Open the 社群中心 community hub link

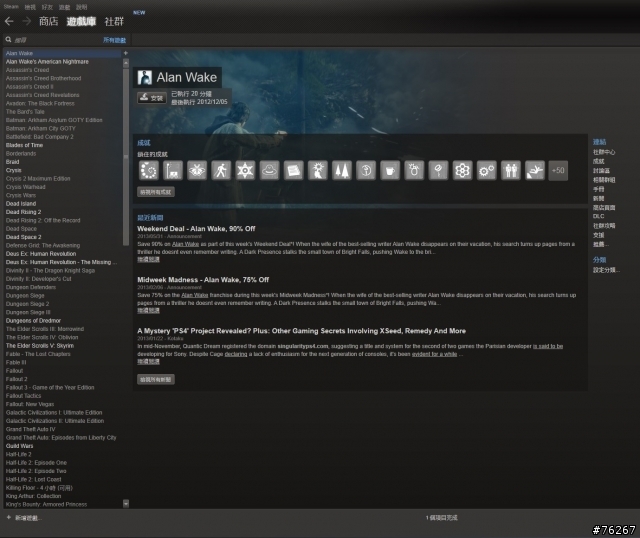pos(604,152)
